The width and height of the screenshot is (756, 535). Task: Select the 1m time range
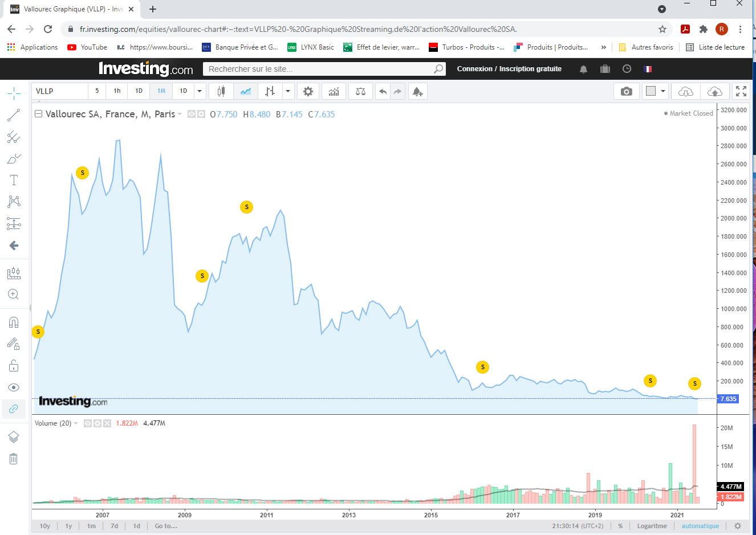click(x=91, y=526)
